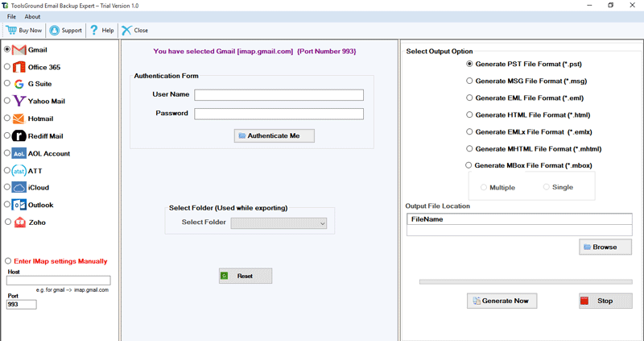Open the About menu
This screenshot has width=644, height=341.
point(32,16)
